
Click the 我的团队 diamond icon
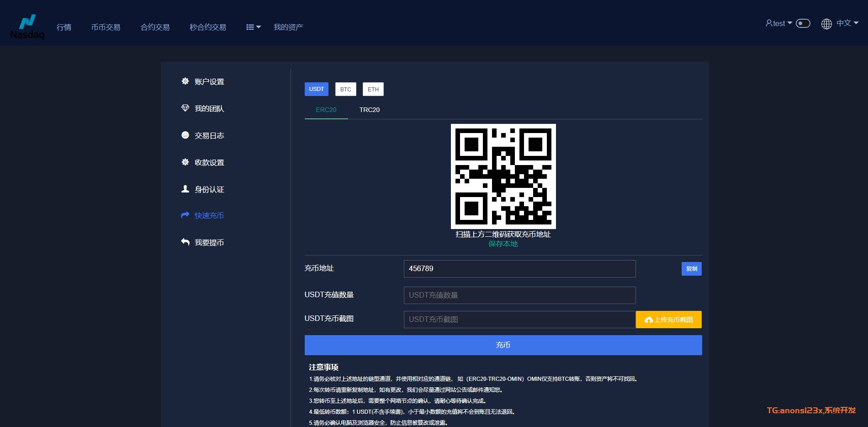tap(185, 108)
